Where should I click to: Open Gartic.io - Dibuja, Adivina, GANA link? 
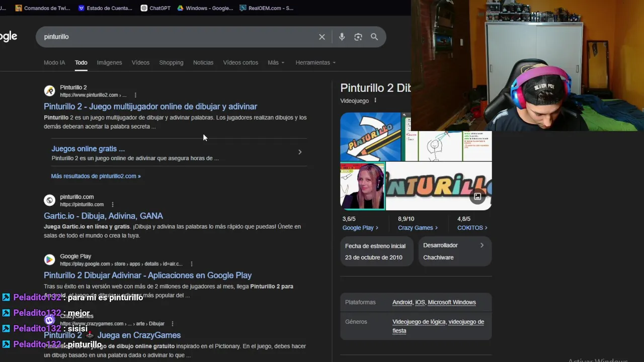tap(103, 216)
